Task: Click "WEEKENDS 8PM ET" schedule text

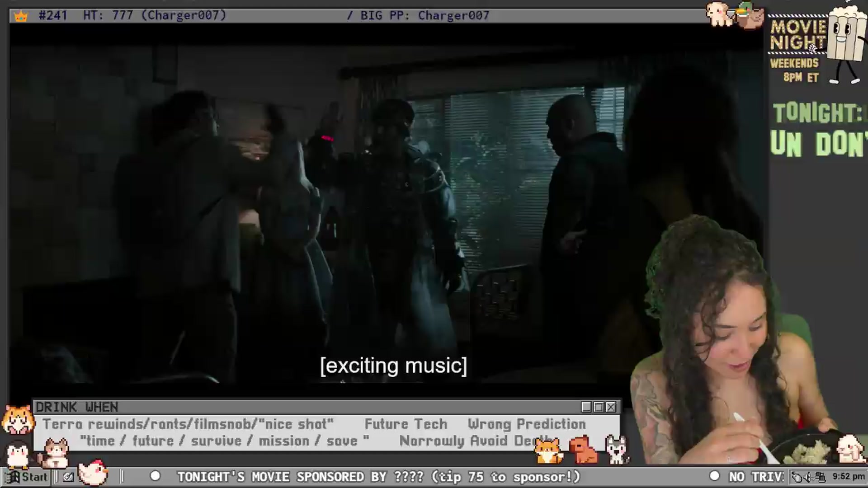Action: tap(795, 70)
